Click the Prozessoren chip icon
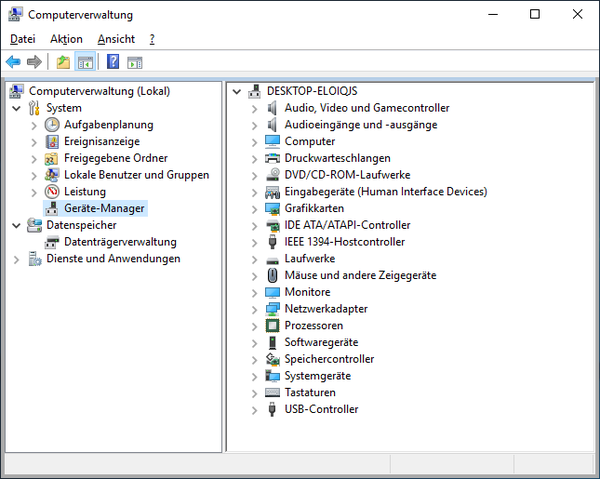 pos(272,326)
